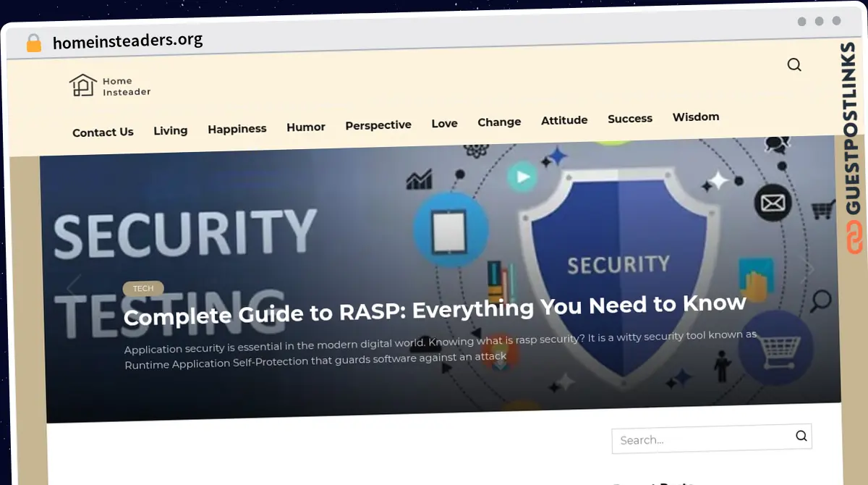Click inside the Search... input field
The image size is (868, 485).
tap(712, 439)
